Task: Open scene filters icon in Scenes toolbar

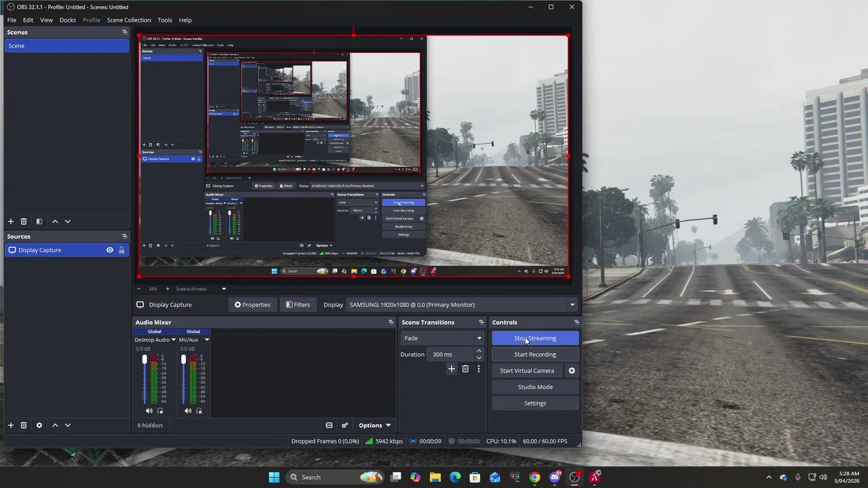Action: (39, 222)
